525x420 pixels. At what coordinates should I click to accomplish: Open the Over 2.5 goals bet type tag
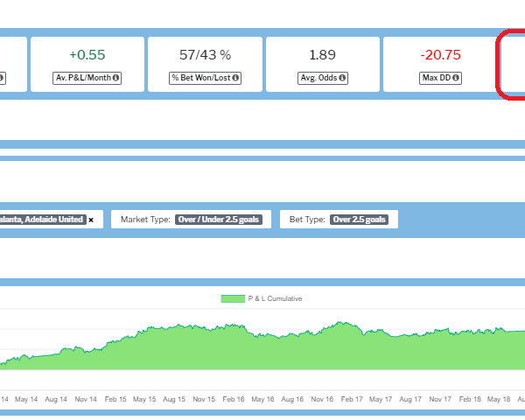(359, 220)
